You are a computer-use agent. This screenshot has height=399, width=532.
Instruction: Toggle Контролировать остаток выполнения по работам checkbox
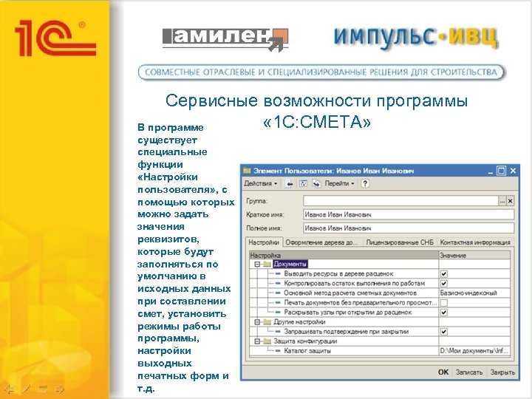(444, 283)
